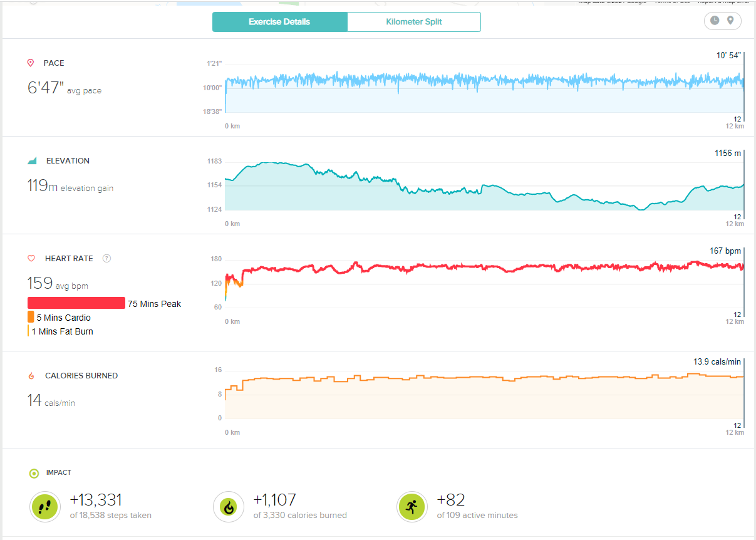Click the PACE section heading

pyautogui.click(x=54, y=63)
